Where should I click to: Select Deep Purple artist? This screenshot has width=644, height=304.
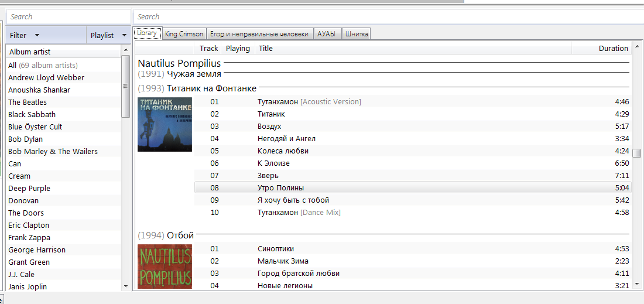click(64, 189)
